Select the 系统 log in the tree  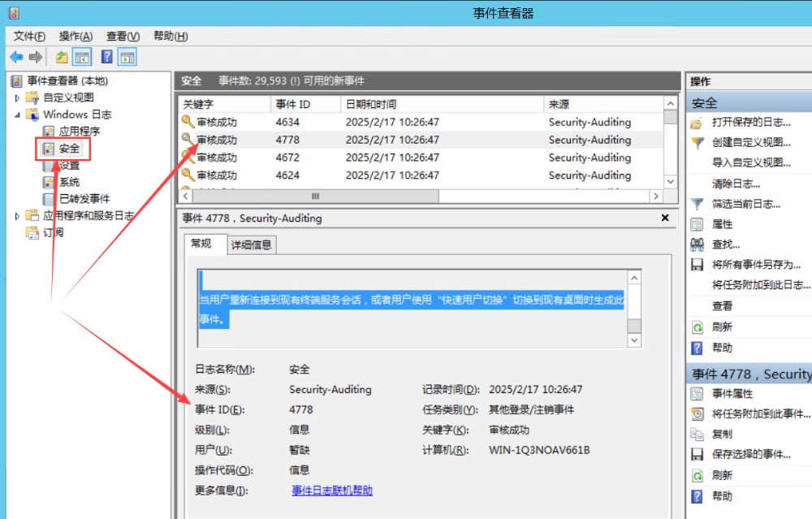[x=69, y=182]
